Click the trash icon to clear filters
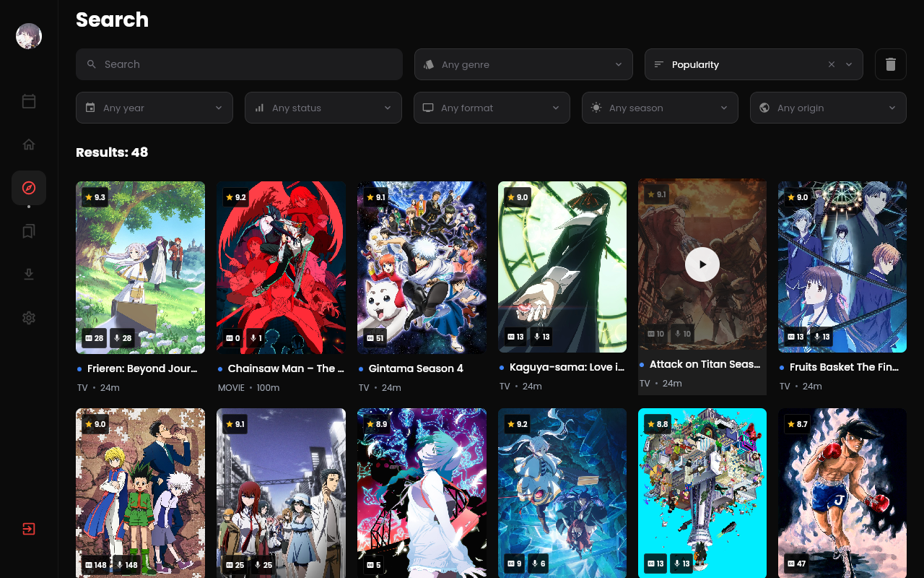Viewport: 924px width, 578px height. point(890,64)
